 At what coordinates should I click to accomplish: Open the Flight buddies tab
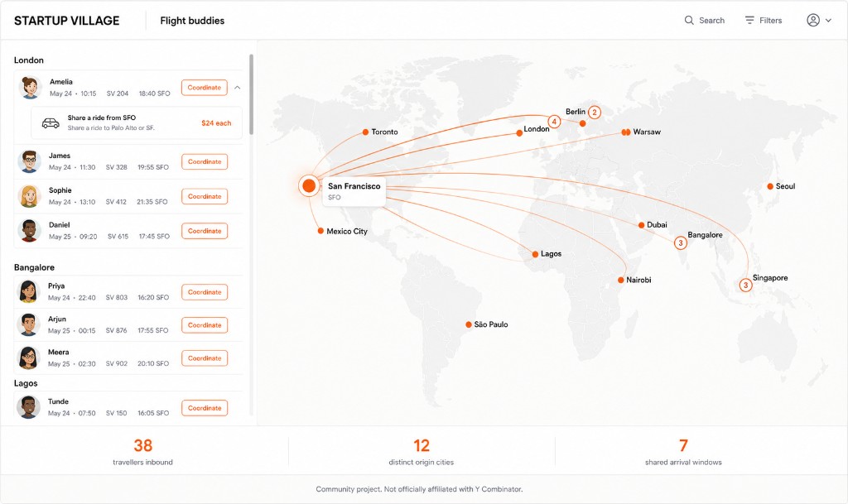point(192,21)
